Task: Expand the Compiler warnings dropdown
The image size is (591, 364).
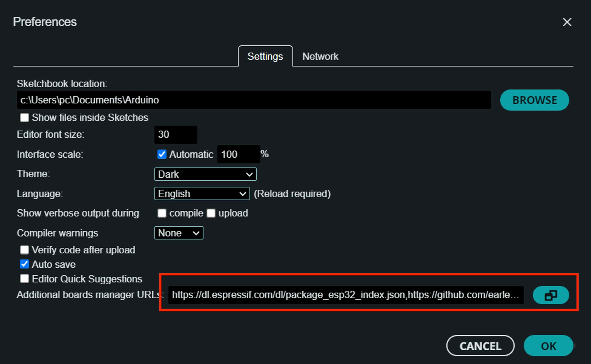Action: (x=179, y=233)
